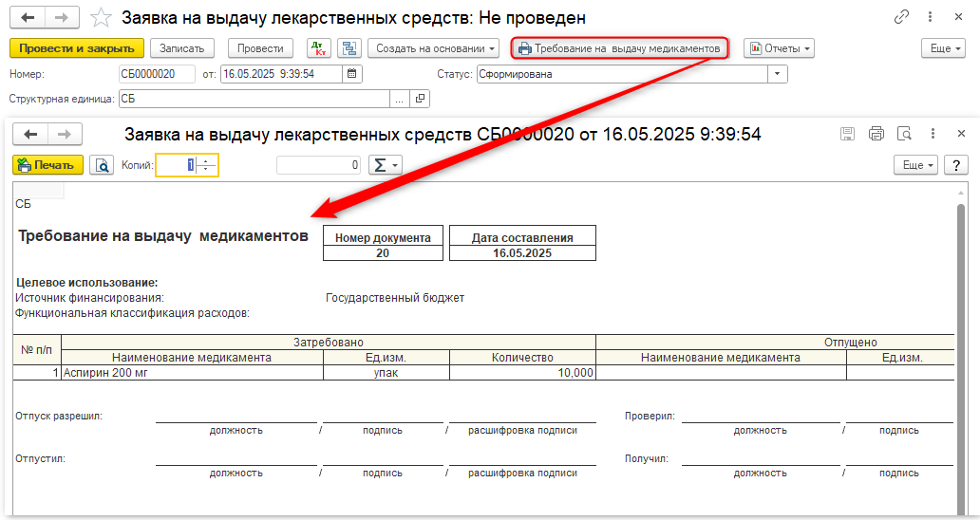Screen dimensions: 980x520
Task: Select the Номер документа value 20
Action: point(383,252)
